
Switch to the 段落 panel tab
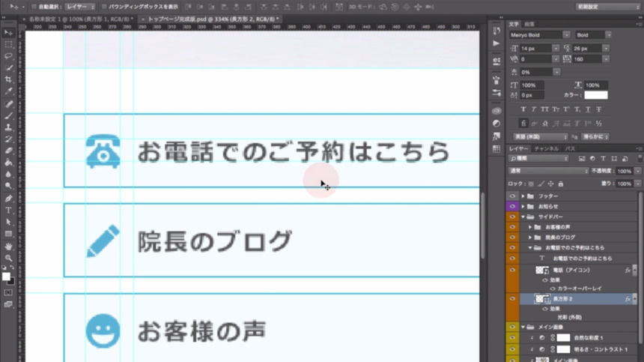529,24
